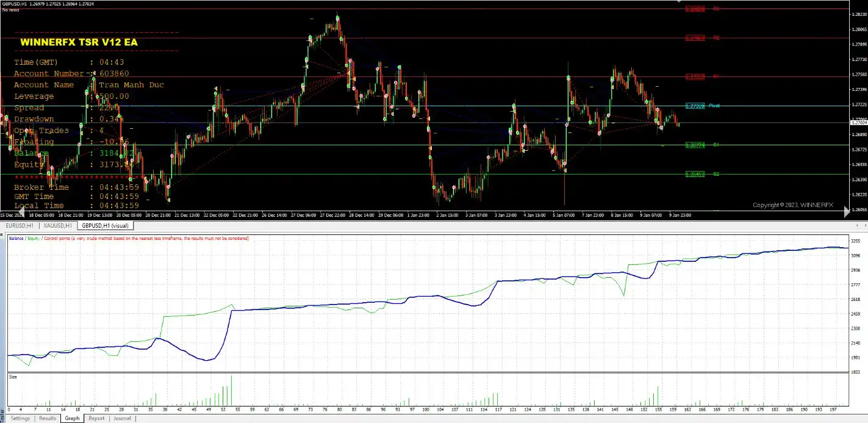This screenshot has width=868, height=423.
Task: Switch to the EURUSD,H1 chart tab
Action: tap(19, 226)
